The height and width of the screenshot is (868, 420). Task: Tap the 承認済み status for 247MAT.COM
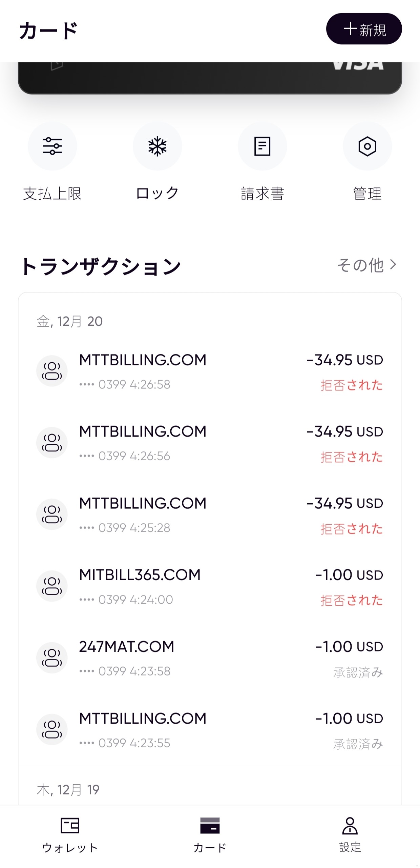coord(358,672)
